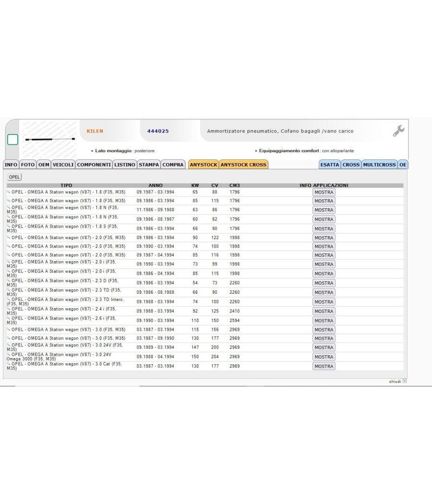432x504 pixels.
Task: Click magnifier icon for the 74 kW 2.0 row
Action: (9, 246)
